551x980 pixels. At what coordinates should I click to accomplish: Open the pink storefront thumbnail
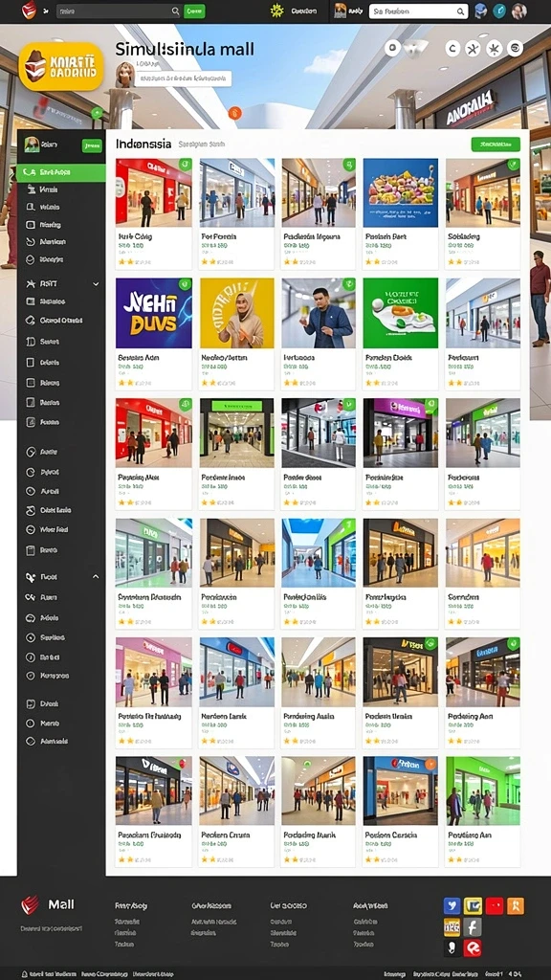coord(154,672)
